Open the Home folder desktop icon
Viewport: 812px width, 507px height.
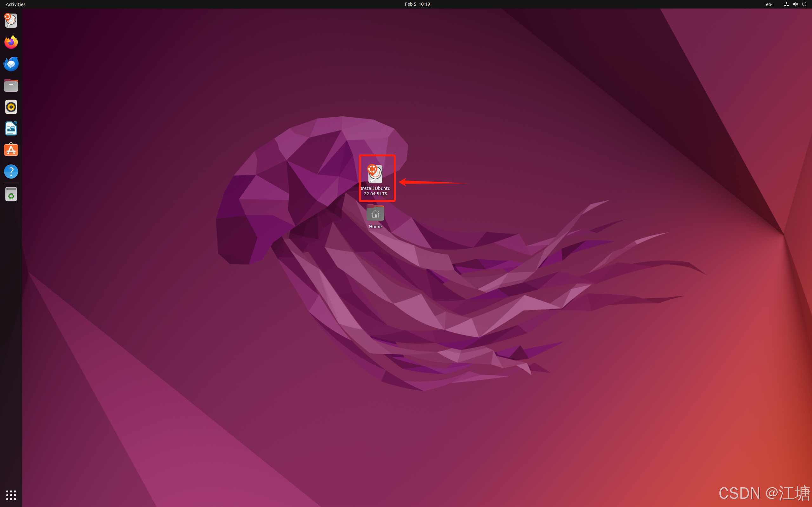click(375, 213)
